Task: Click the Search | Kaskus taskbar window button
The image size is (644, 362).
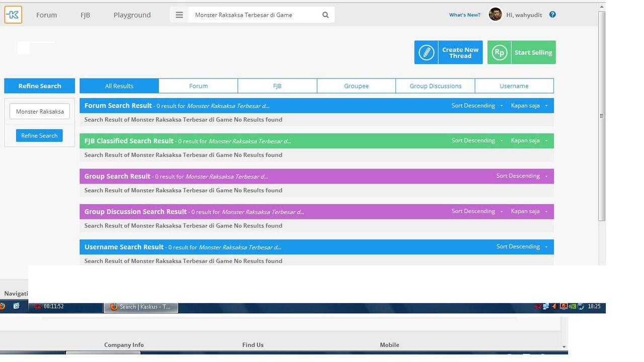Action: click(141, 307)
